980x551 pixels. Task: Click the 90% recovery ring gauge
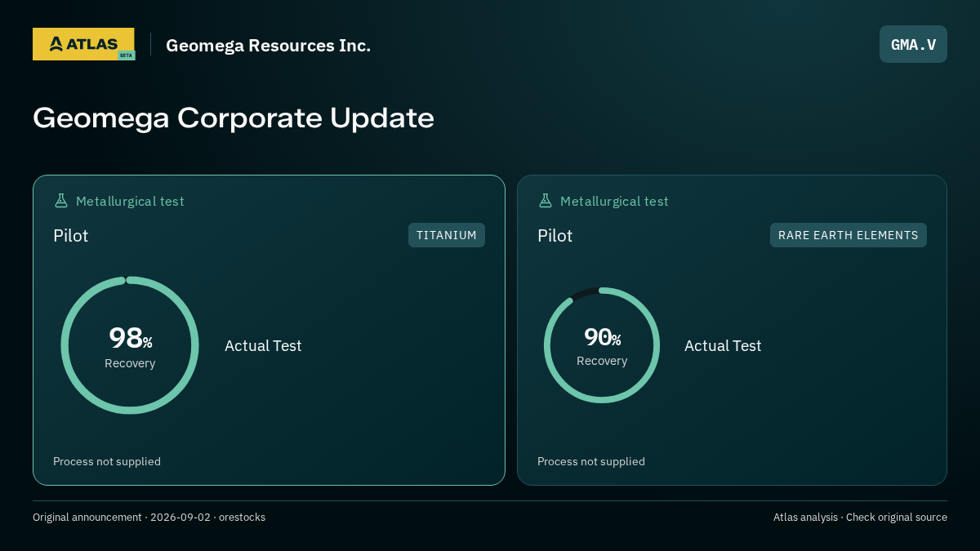click(602, 345)
